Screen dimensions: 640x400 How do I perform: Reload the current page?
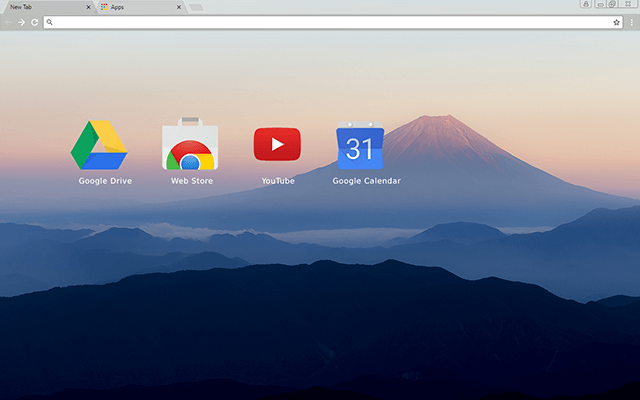click(34, 22)
